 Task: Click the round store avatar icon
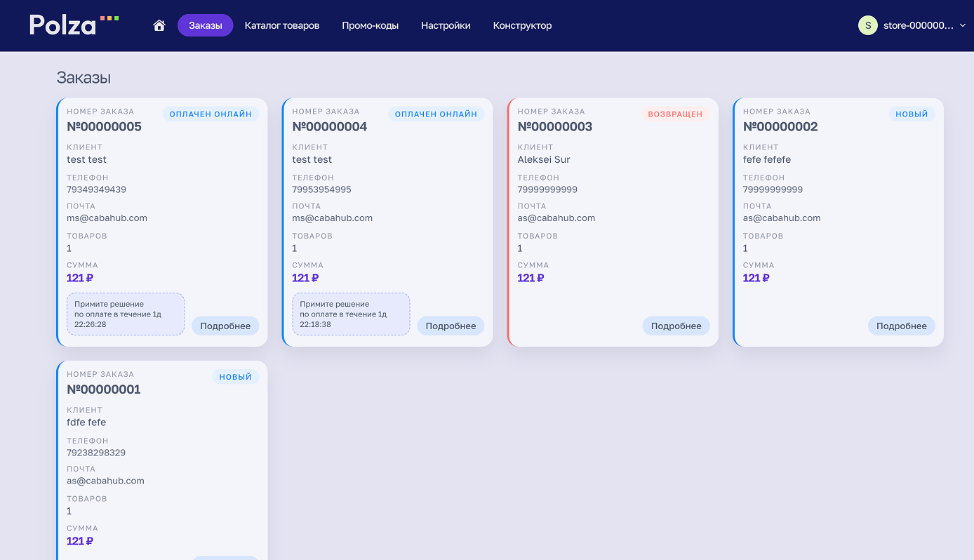868,25
